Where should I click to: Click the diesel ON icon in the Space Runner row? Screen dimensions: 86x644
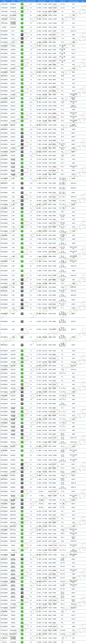point(22,559)
